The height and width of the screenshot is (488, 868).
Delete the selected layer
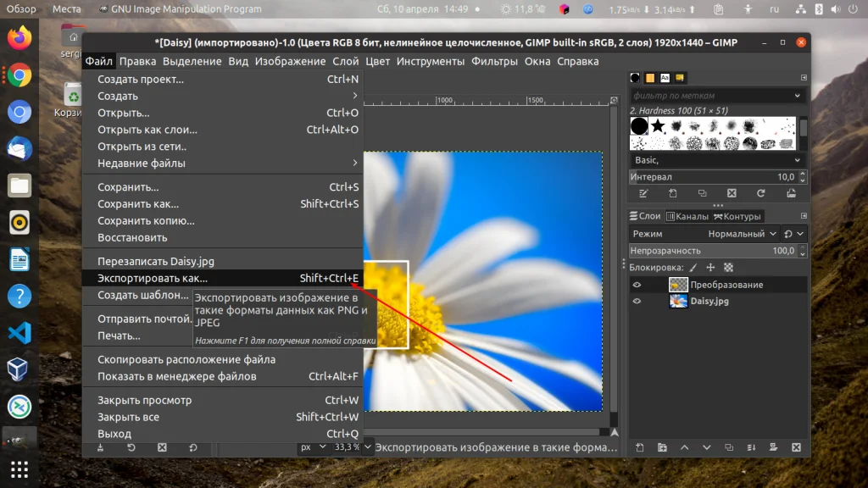point(795,447)
